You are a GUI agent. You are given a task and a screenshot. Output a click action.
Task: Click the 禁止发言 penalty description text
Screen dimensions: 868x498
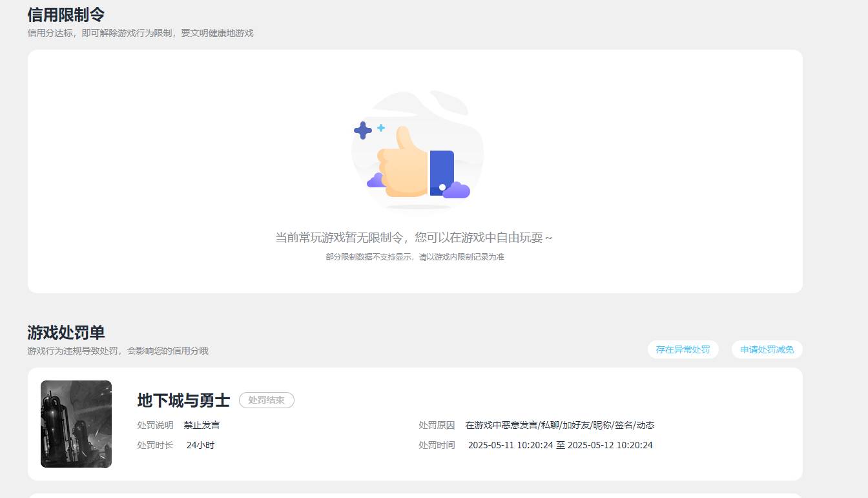coord(202,425)
